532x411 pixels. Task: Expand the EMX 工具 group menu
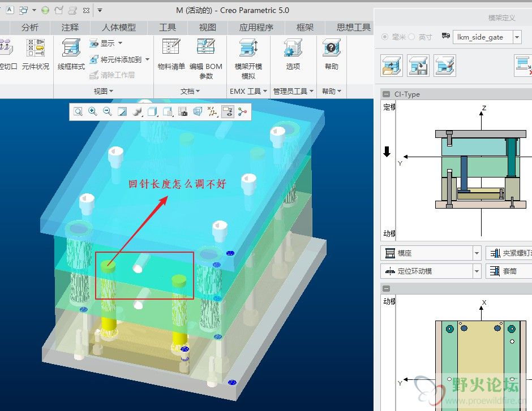click(x=248, y=91)
